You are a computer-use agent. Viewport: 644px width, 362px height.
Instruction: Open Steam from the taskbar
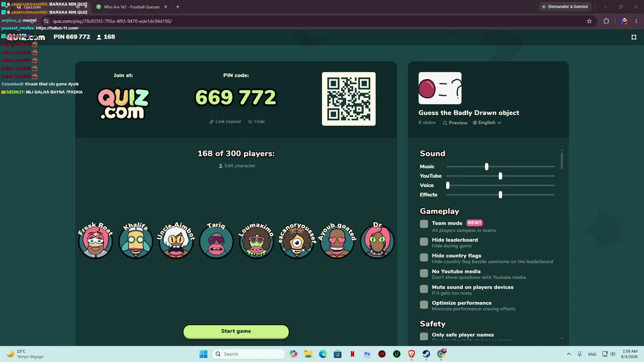click(427, 354)
